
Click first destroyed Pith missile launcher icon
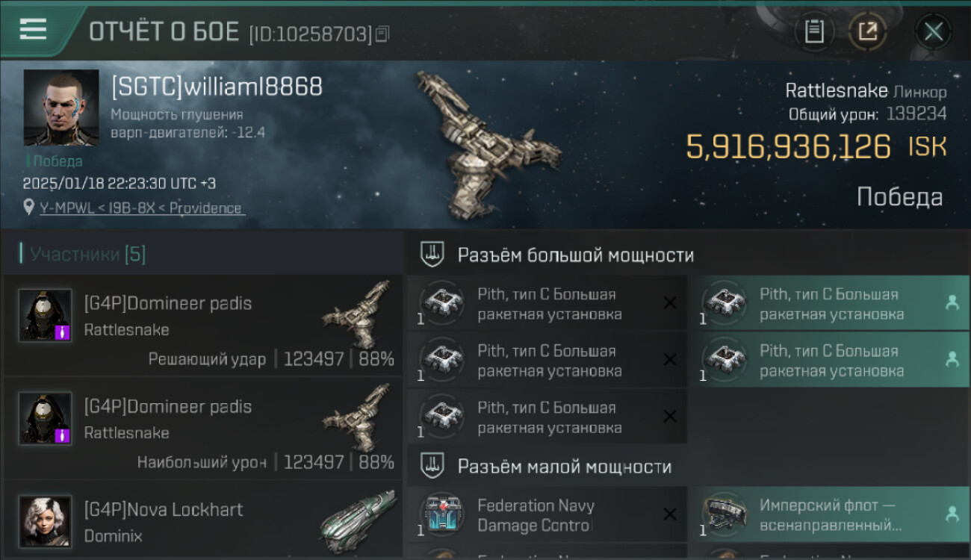point(442,303)
